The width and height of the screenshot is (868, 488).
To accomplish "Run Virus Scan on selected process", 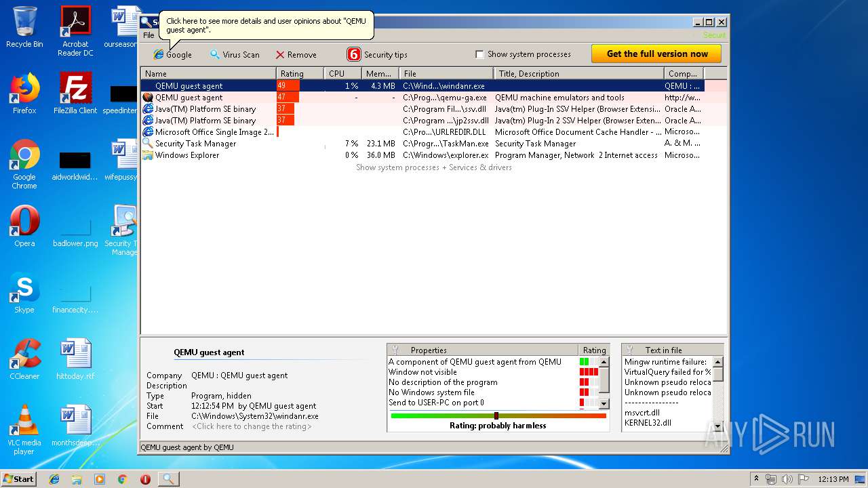I will click(235, 54).
